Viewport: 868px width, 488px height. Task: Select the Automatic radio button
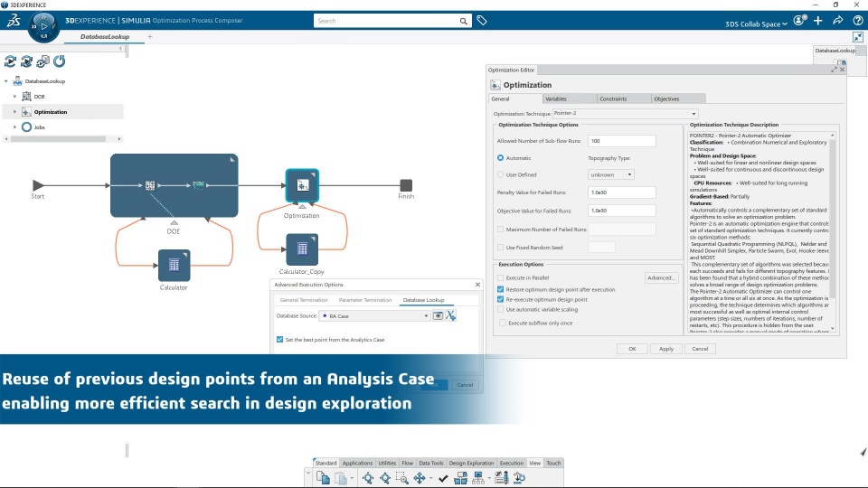point(500,157)
